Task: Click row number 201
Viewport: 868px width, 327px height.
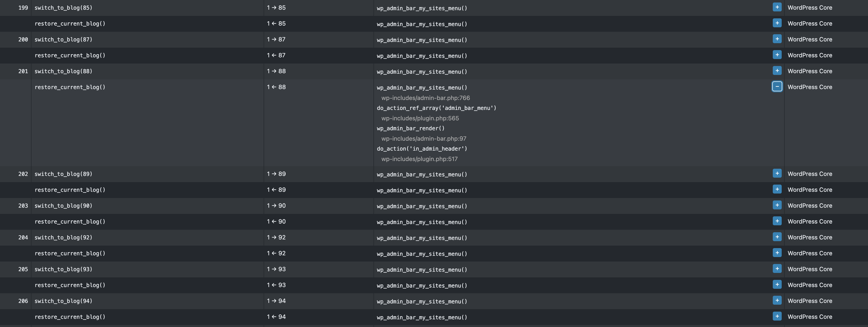Action: point(23,71)
